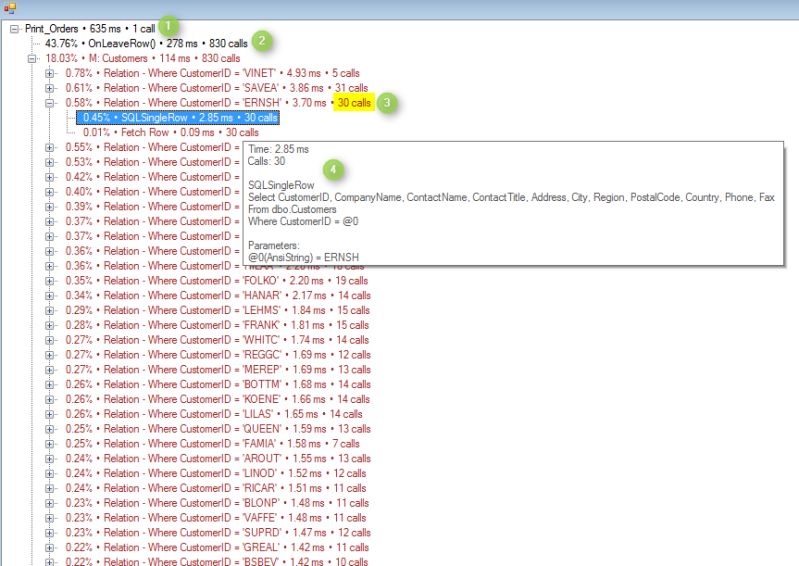The image size is (799, 566).
Task: Select the 'VAFFE' 1.48 ms relation row
Action: coord(216,518)
